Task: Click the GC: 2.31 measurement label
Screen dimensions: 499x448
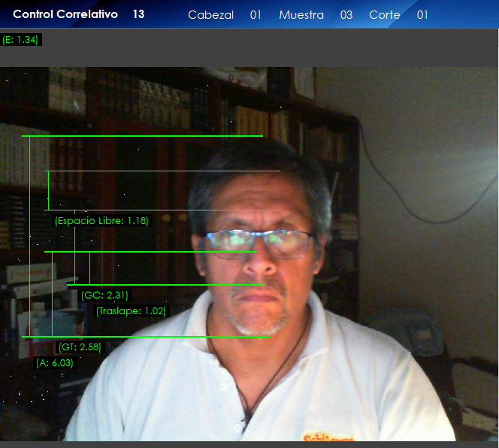Action: [104, 295]
